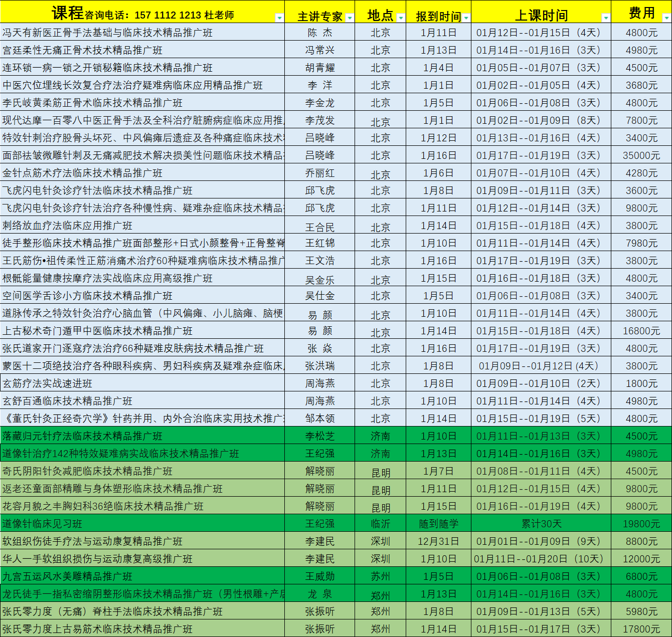
Task: Select the 刺络放血疗法临床应用推广班 cell
Action: pyautogui.click(x=68, y=226)
